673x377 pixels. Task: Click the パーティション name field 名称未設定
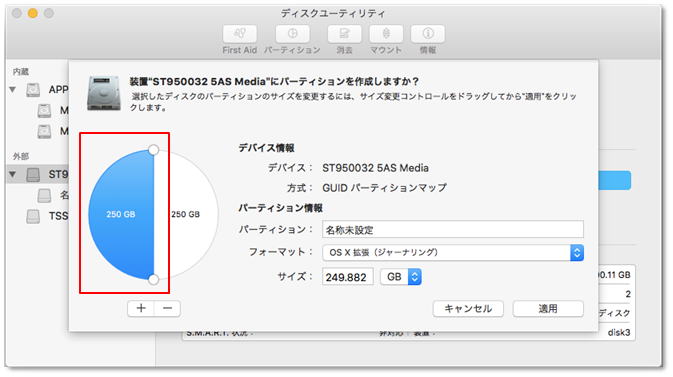point(453,229)
